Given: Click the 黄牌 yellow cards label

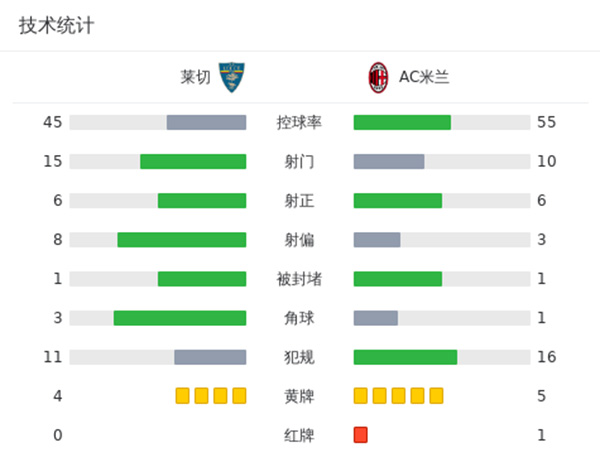Looking at the screenshot, I should tap(299, 396).
